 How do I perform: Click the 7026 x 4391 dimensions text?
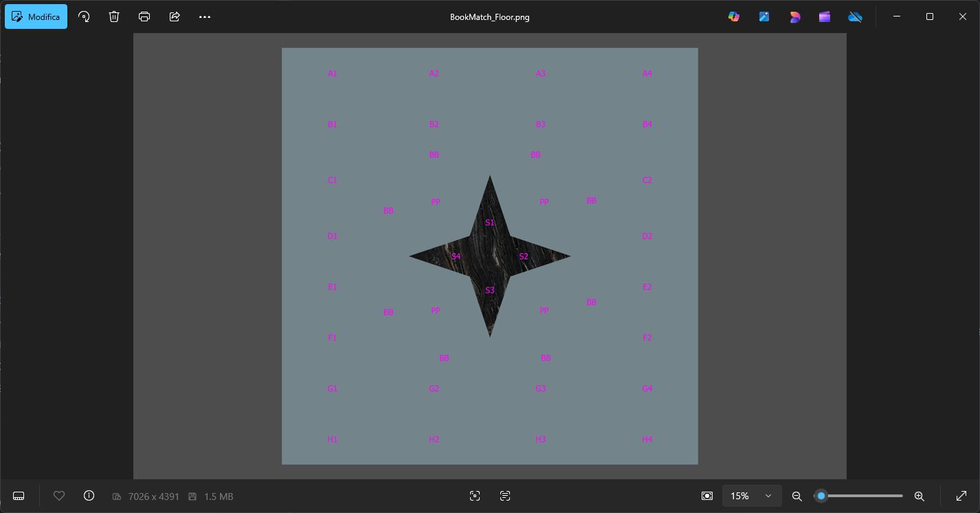(153, 496)
